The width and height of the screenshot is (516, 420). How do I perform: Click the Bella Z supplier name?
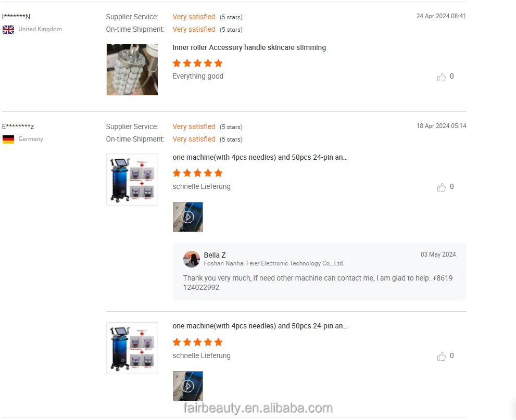pos(215,255)
